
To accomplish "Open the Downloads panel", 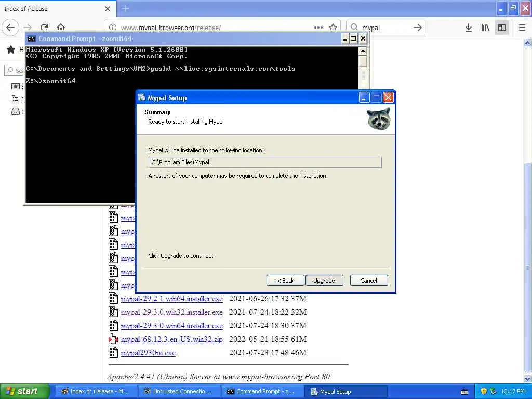I will click(469, 28).
